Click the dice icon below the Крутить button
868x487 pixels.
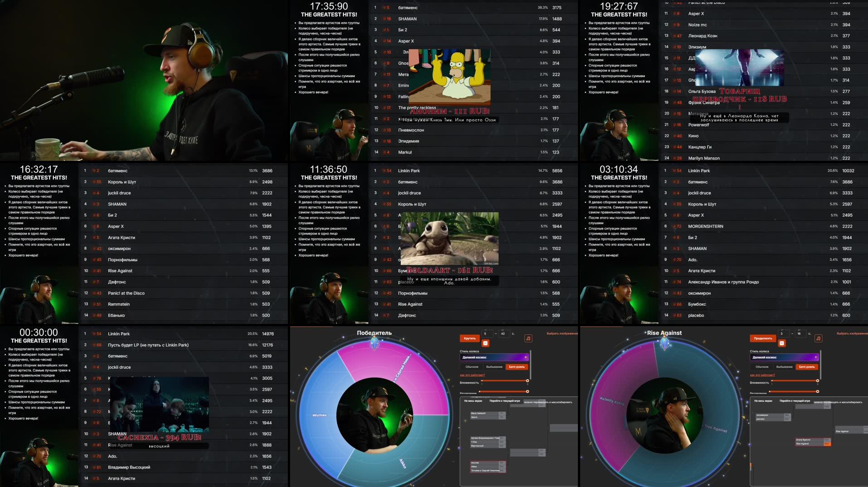point(485,343)
